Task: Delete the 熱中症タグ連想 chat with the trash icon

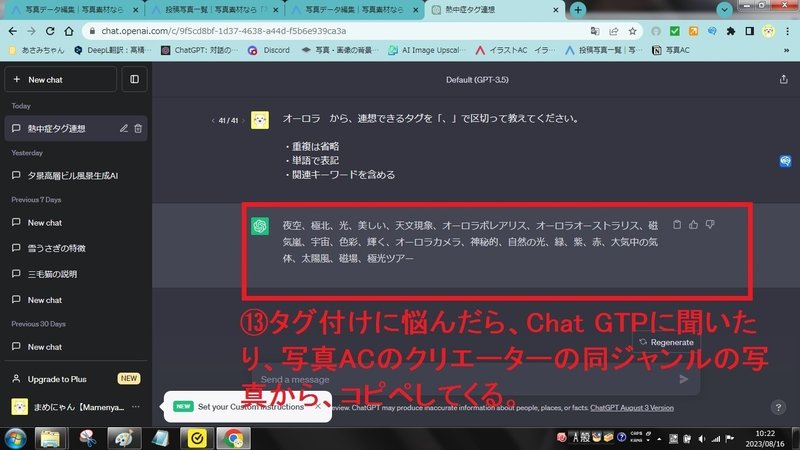Action: point(138,129)
